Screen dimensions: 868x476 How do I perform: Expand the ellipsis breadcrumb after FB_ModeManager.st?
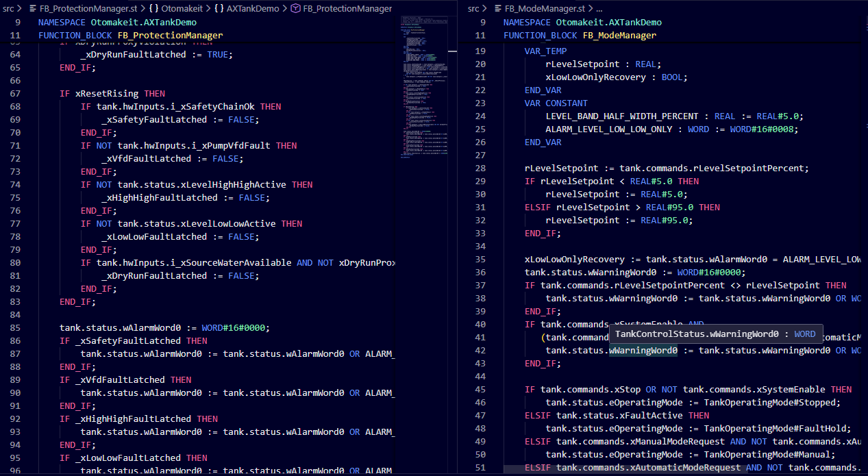(x=599, y=9)
